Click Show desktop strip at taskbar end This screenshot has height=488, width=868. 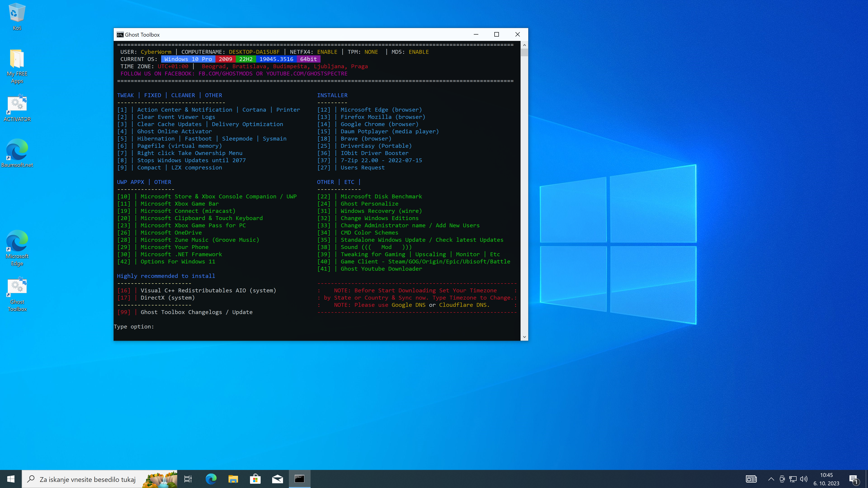tap(867, 479)
